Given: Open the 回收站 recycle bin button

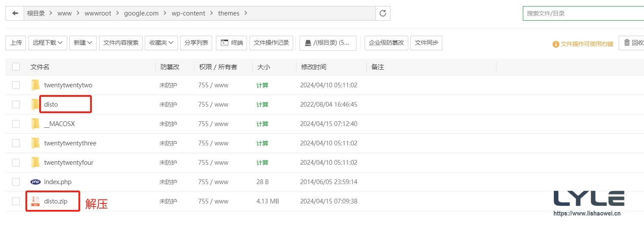Looking at the screenshot, I should [632, 43].
